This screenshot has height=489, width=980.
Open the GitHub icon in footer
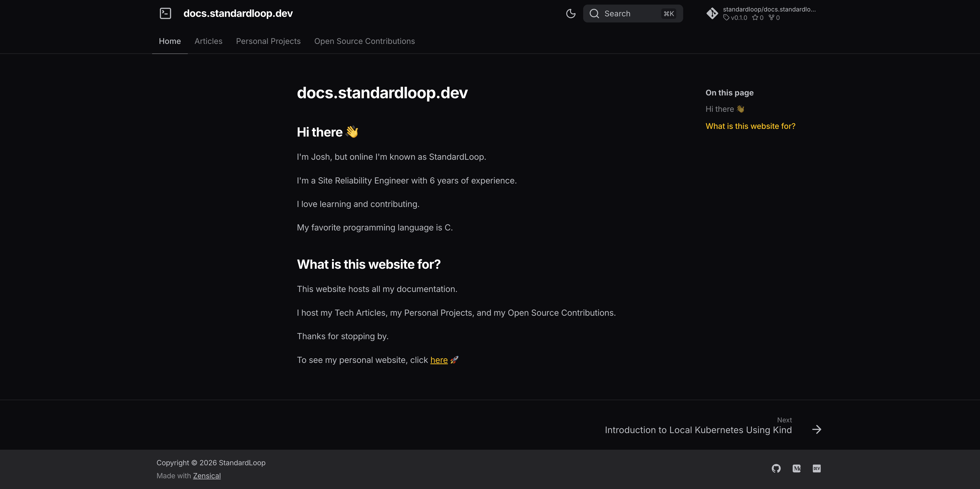776,468
